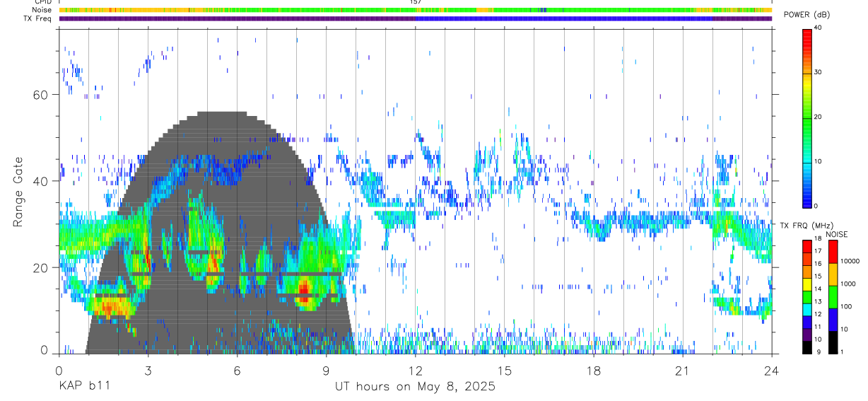The height and width of the screenshot is (401, 868).
Task: Pick the blue 10–100 segment of the NOISE legend
Action: (x=832, y=320)
